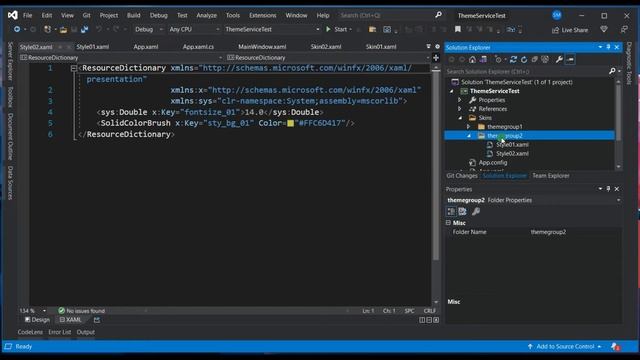Switch to the Style01.xaml tab
Screen dimensions: 640x360
93,47
